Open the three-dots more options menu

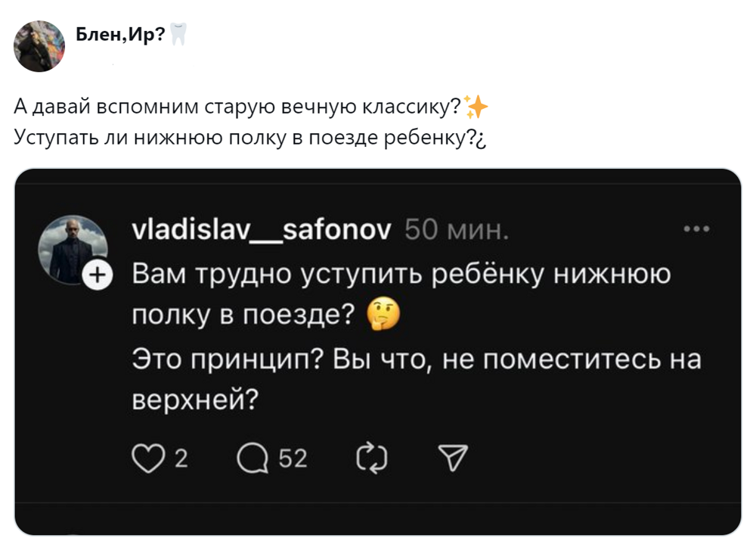[696, 228]
